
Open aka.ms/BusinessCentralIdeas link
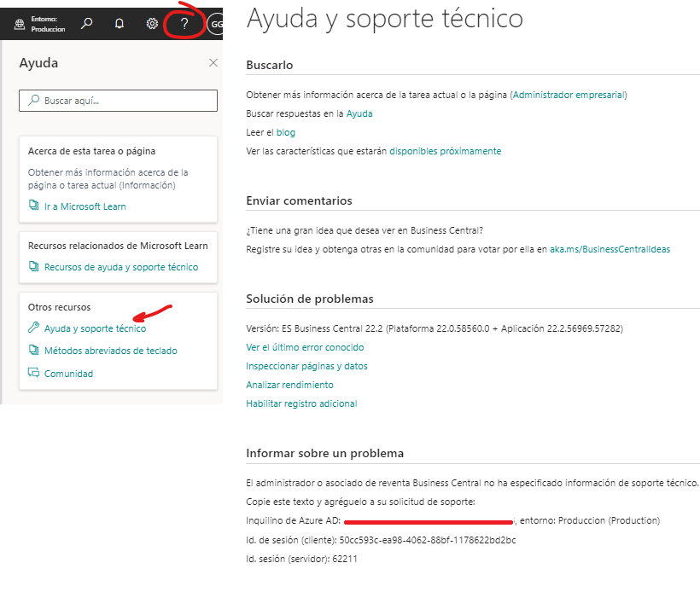click(610, 249)
